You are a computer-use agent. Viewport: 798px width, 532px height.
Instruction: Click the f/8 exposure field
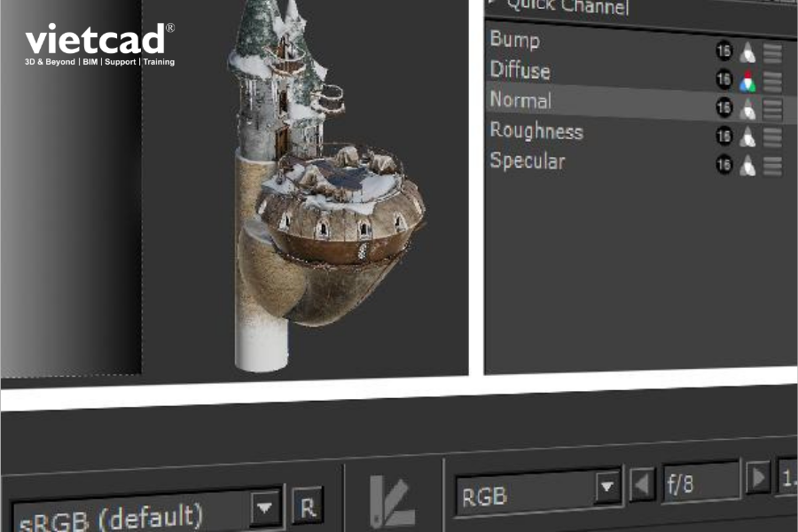coord(700,481)
